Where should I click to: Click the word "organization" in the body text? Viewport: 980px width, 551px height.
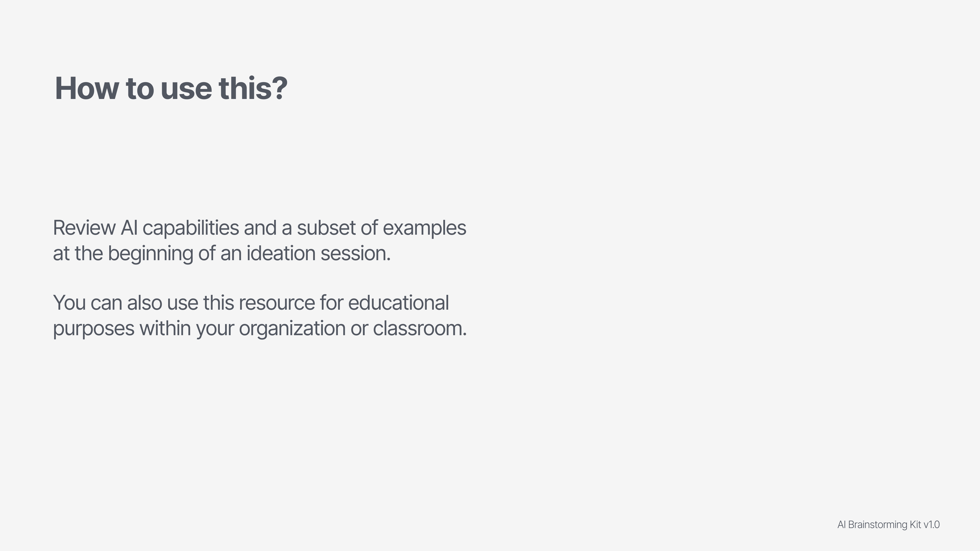tap(292, 328)
